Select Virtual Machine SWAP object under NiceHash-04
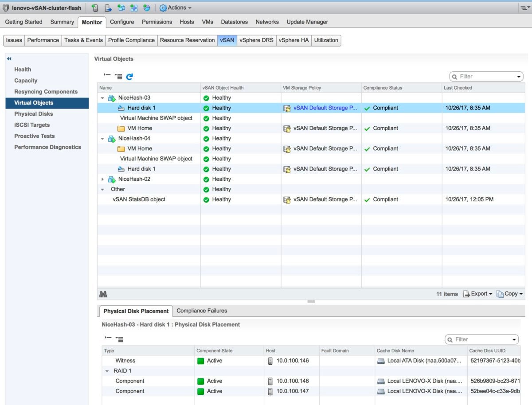Viewport: 532px width, 405px height. click(x=156, y=159)
